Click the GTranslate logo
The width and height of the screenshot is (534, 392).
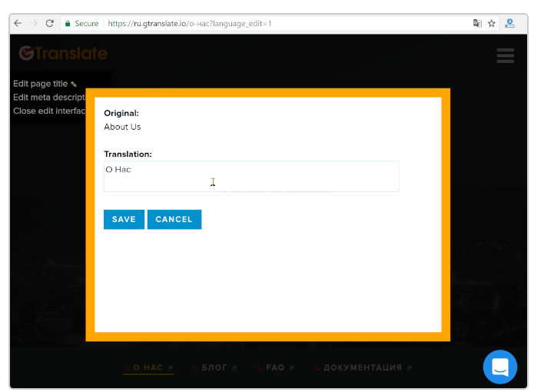(x=63, y=53)
